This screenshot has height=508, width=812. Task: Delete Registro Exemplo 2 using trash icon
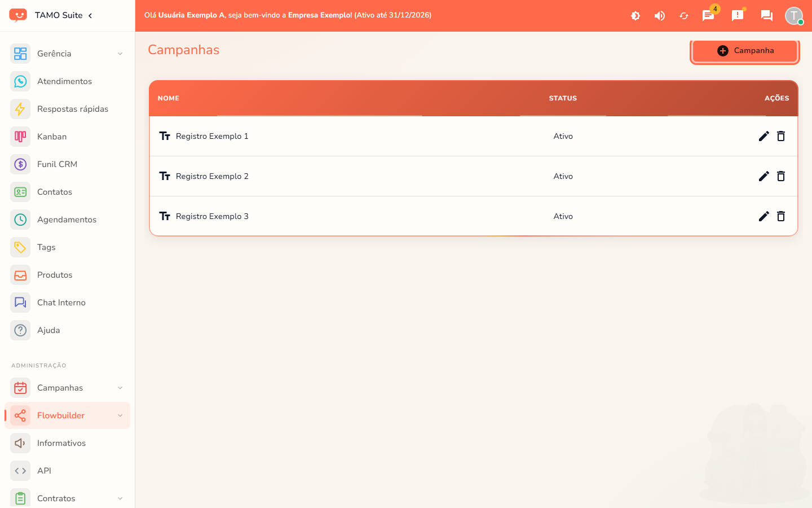(781, 176)
